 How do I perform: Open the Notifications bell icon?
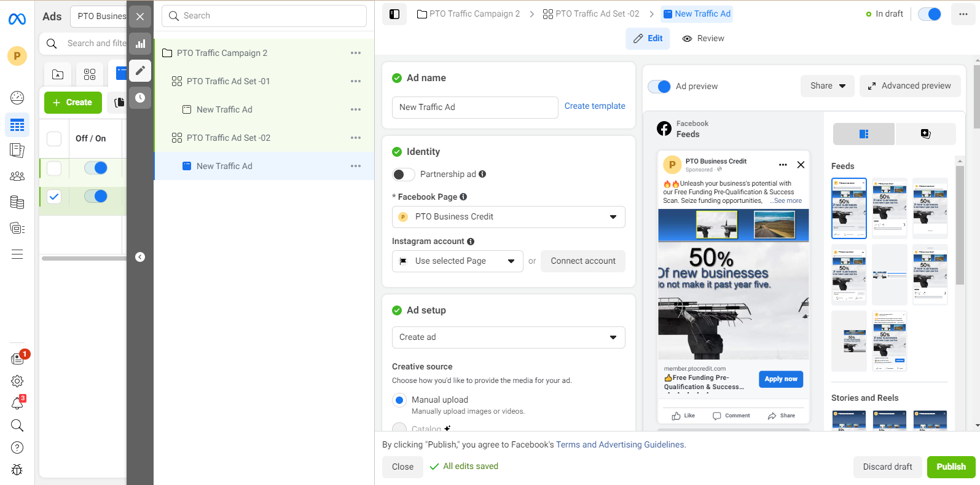pyautogui.click(x=17, y=403)
